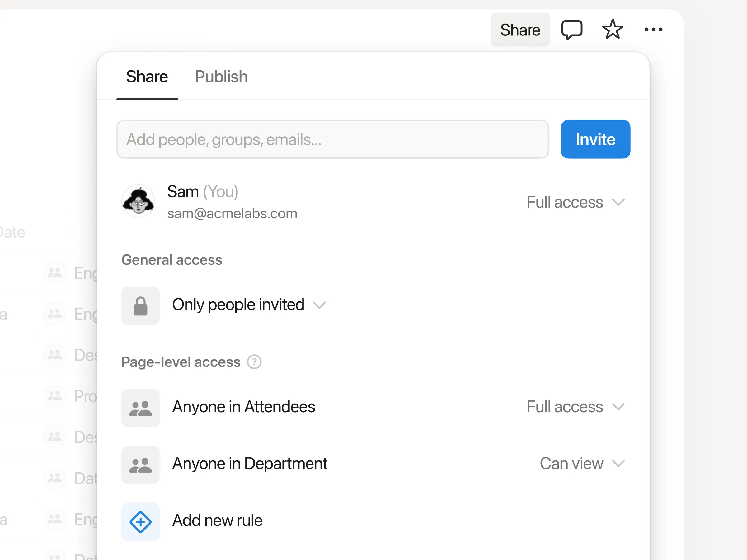Change Attendees Full access permission dropdown
Image resolution: width=747 pixels, height=560 pixels.
tap(576, 407)
